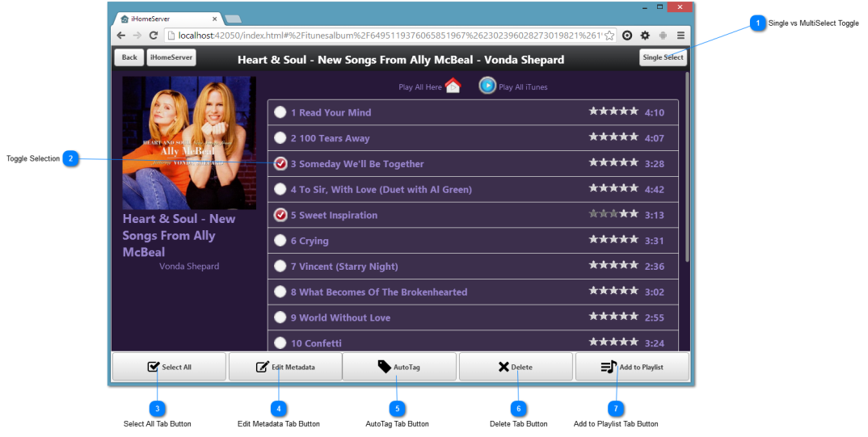Viewport: 868px width, 437px height.
Task: Open the Delete tab button
Action: pos(516,367)
